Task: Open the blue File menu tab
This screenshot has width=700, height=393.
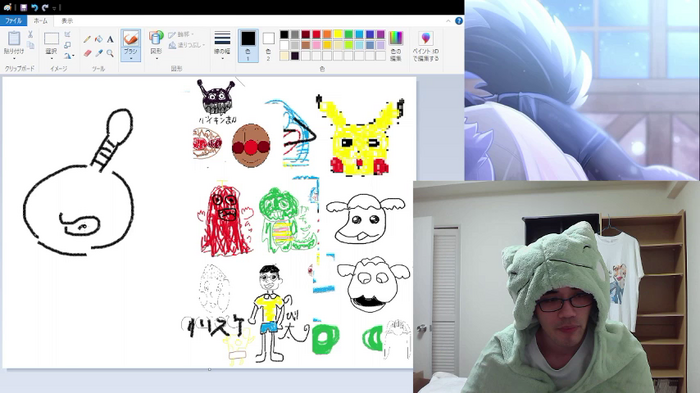Action: pyautogui.click(x=13, y=21)
